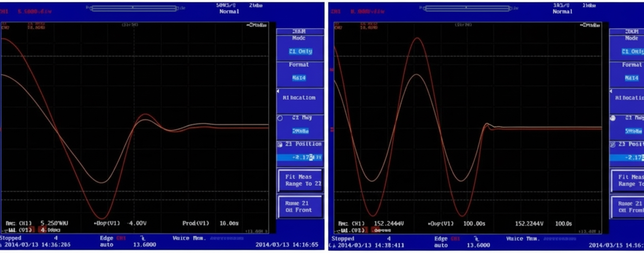
Task: Open the R1 location item on left scope
Action: click(300, 101)
